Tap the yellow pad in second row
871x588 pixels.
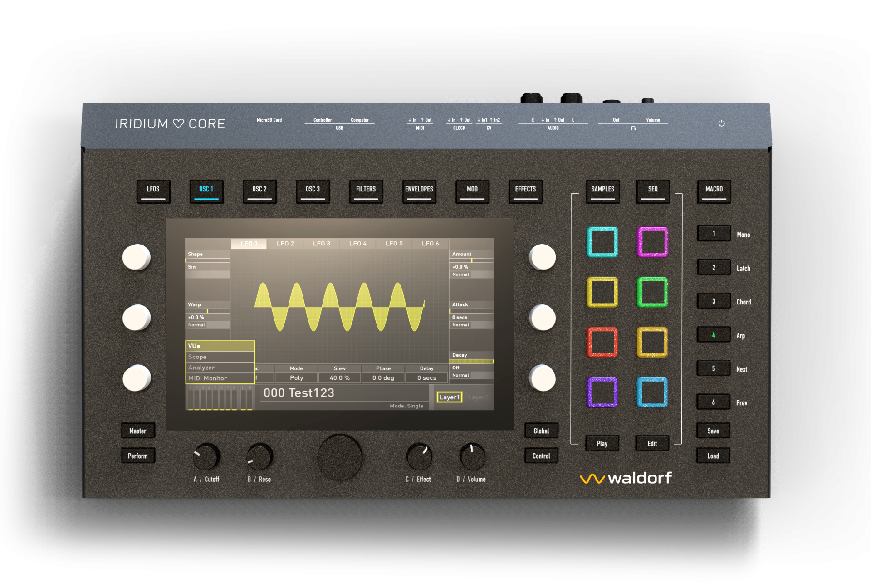[x=602, y=292]
